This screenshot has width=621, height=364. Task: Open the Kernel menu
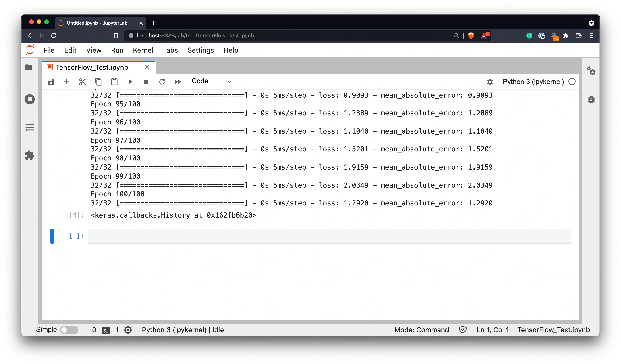coord(143,50)
